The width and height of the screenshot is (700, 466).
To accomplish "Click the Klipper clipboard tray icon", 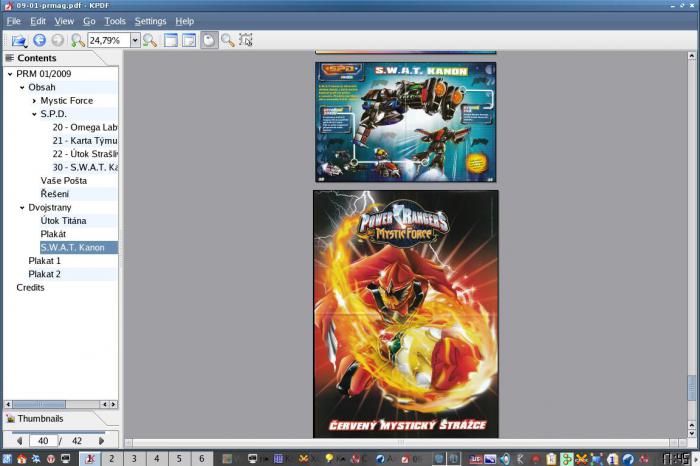I will tap(551, 459).
